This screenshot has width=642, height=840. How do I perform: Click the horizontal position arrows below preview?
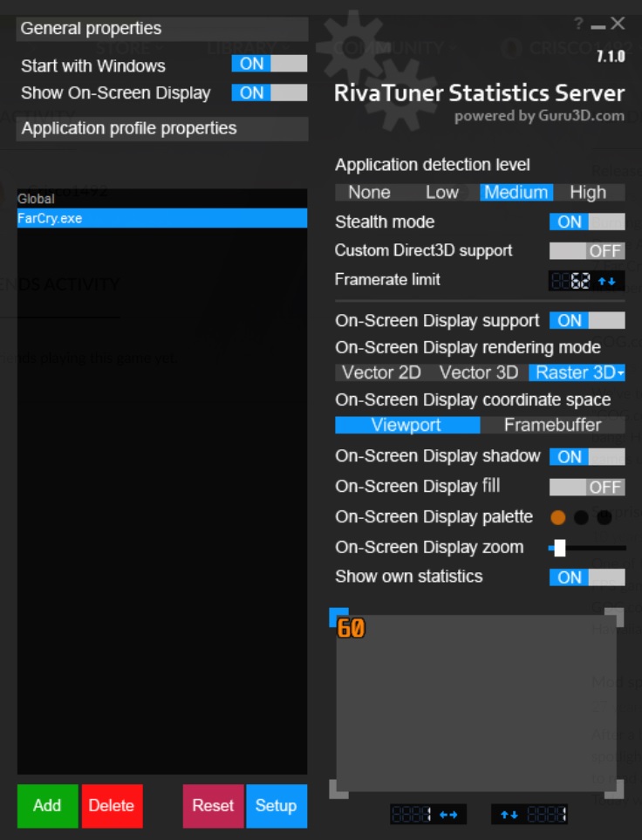click(448, 815)
